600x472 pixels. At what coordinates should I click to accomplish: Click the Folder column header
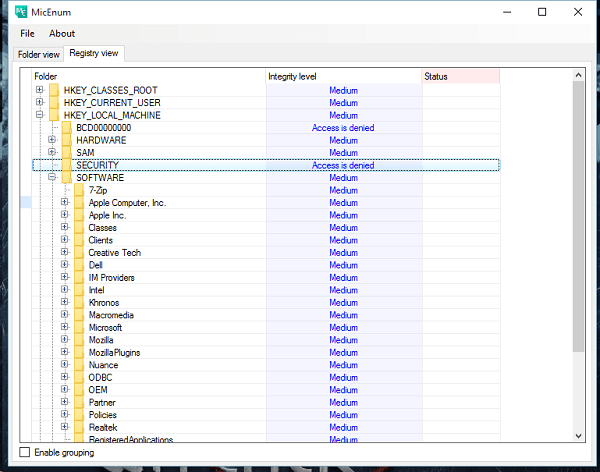tap(149, 77)
